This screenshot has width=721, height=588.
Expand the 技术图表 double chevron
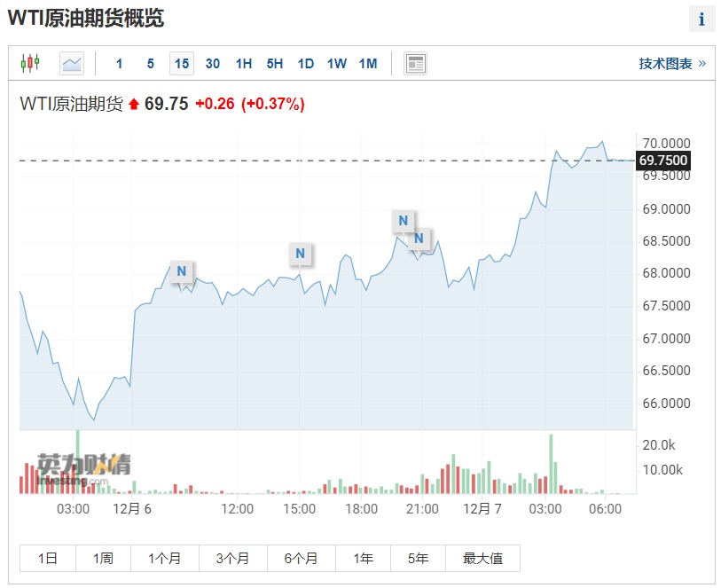coord(702,63)
